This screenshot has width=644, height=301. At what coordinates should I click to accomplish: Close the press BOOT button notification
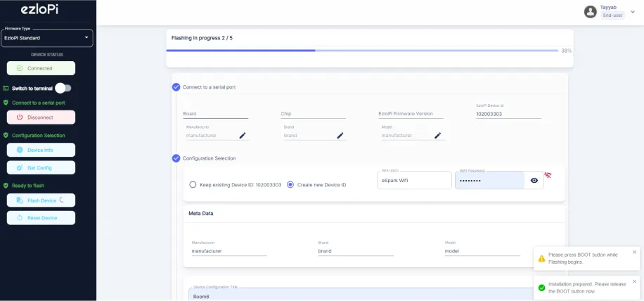pos(634,252)
